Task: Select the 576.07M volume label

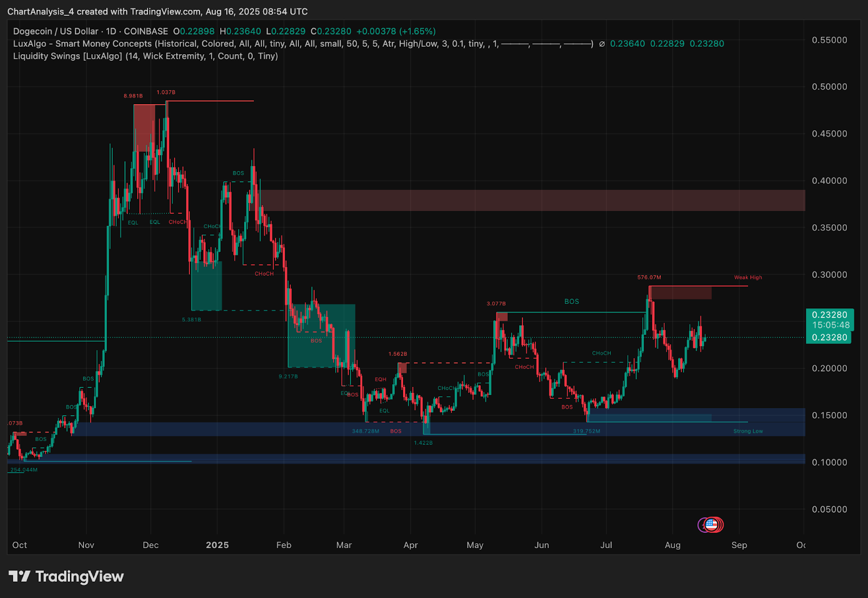Action: pos(649,277)
